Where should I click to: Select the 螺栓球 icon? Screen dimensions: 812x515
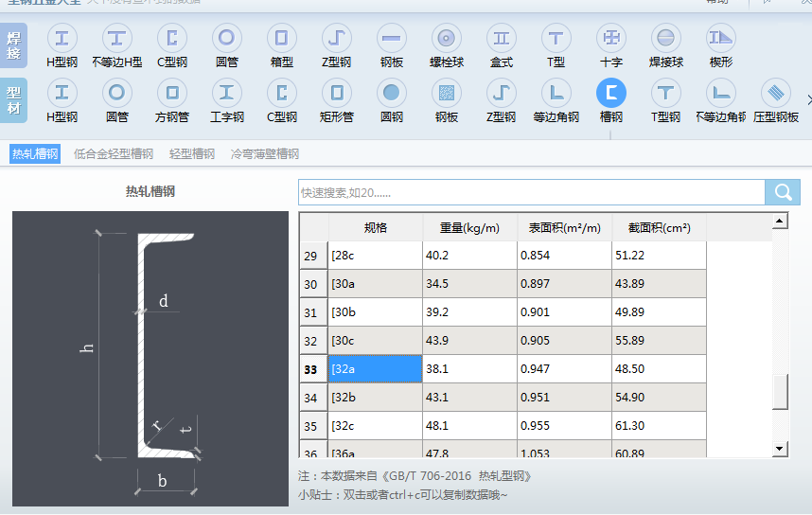tap(447, 38)
